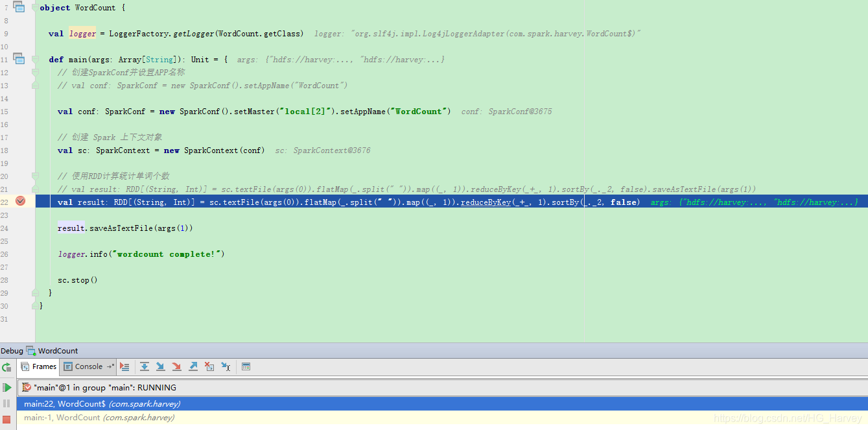Step out of current method
The height and width of the screenshot is (430, 868).
pyautogui.click(x=193, y=366)
